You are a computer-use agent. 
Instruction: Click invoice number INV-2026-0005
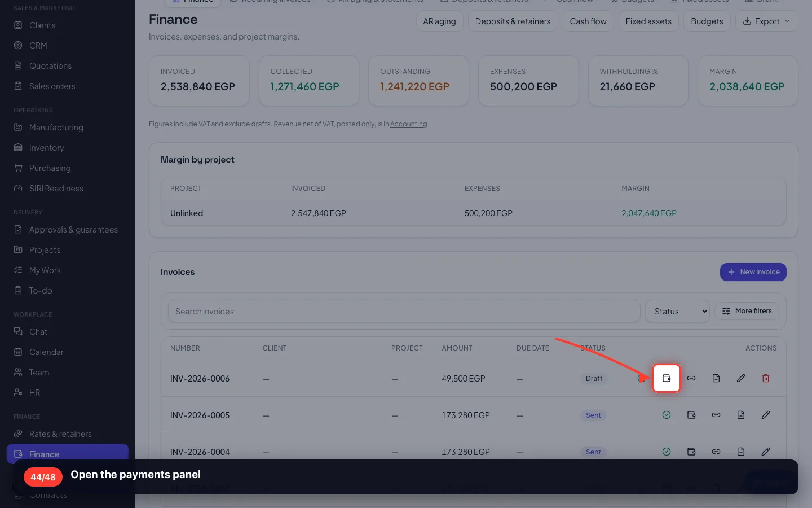(200, 415)
